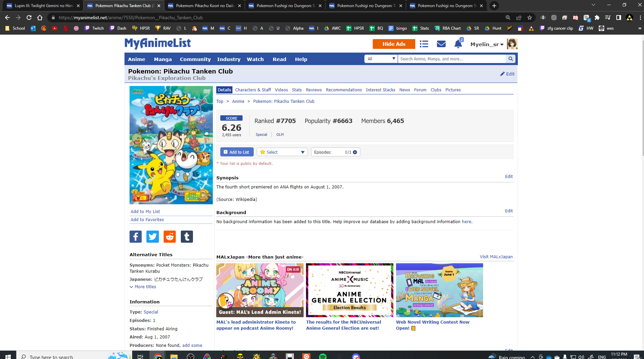
Task: Switch to the Pictures tab
Action: [x=453, y=90]
